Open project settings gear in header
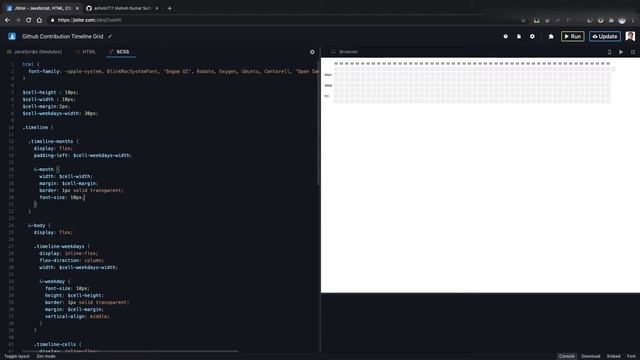The image size is (640, 360). coord(532,36)
